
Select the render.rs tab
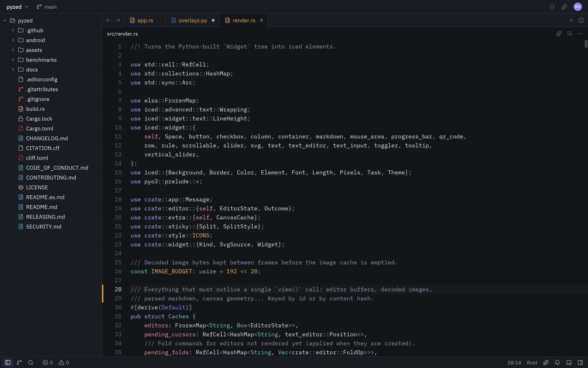tap(244, 20)
